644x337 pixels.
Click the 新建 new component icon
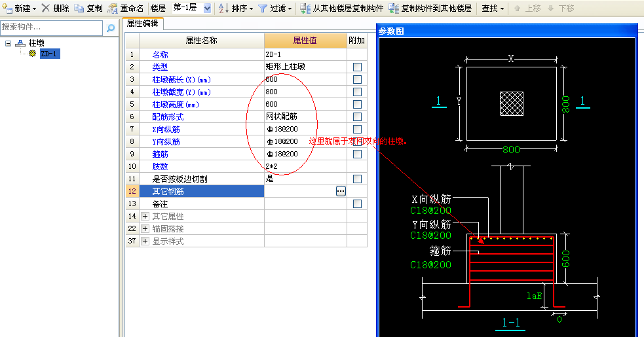(7, 8)
